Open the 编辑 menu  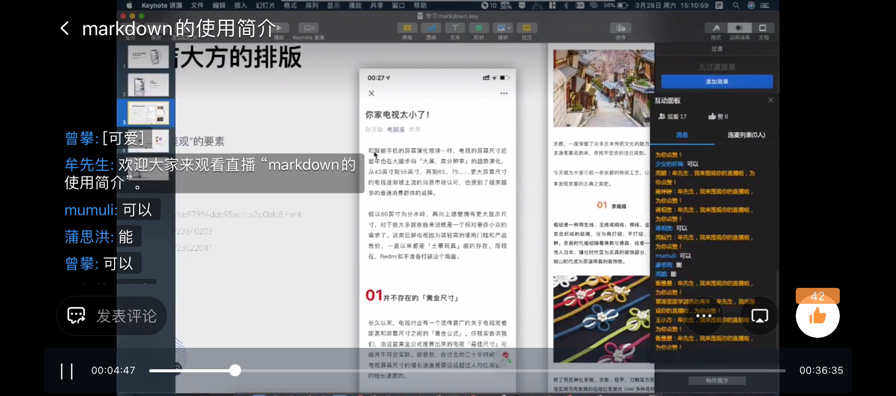click(219, 5)
